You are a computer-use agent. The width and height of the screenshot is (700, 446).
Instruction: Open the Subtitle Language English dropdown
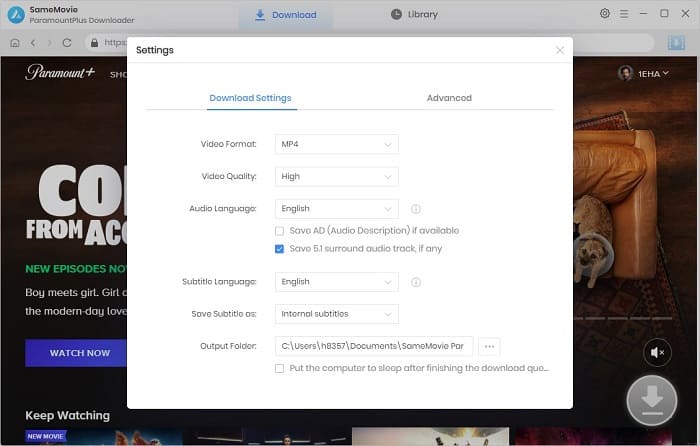click(337, 282)
